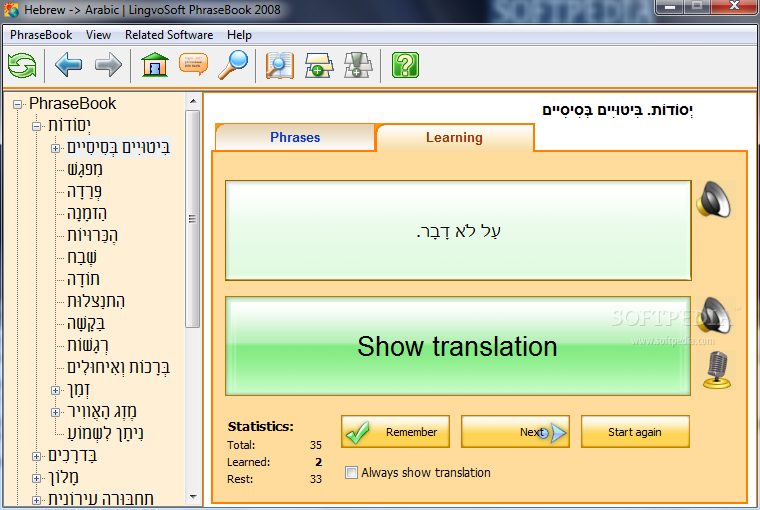Open search with the magnifying glass icon
The image size is (760, 510).
[x=233, y=65]
